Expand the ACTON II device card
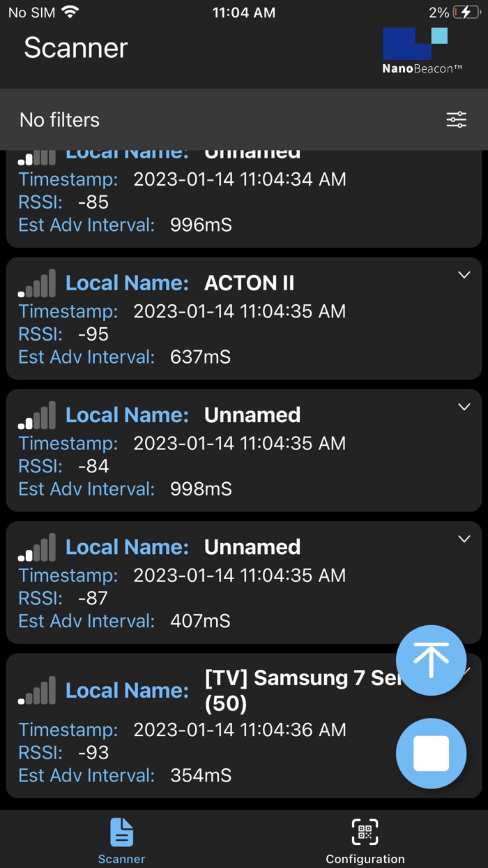This screenshot has width=488, height=868. 464,275
